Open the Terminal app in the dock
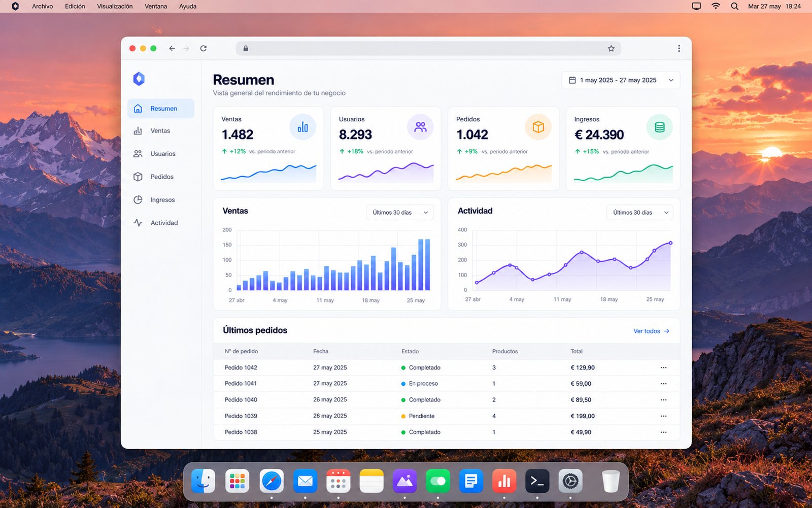This screenshot has height=508, width=812. (537, 481)
